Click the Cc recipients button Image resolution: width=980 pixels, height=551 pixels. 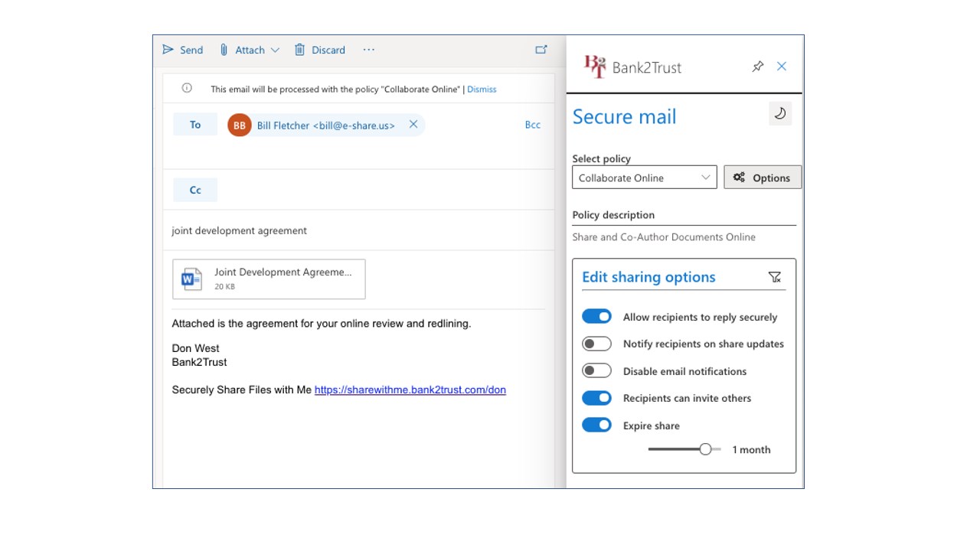195,190
